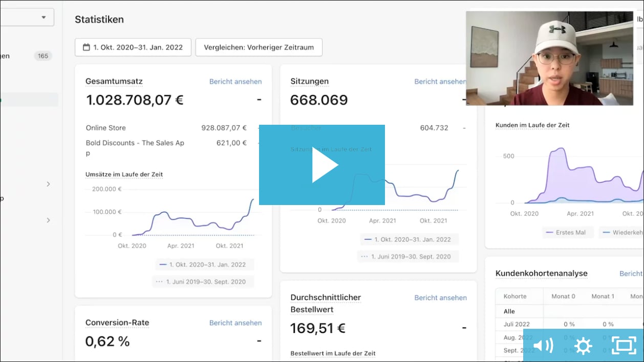Open Bericht ansehen for Conversion-Rate

[235, 323]
